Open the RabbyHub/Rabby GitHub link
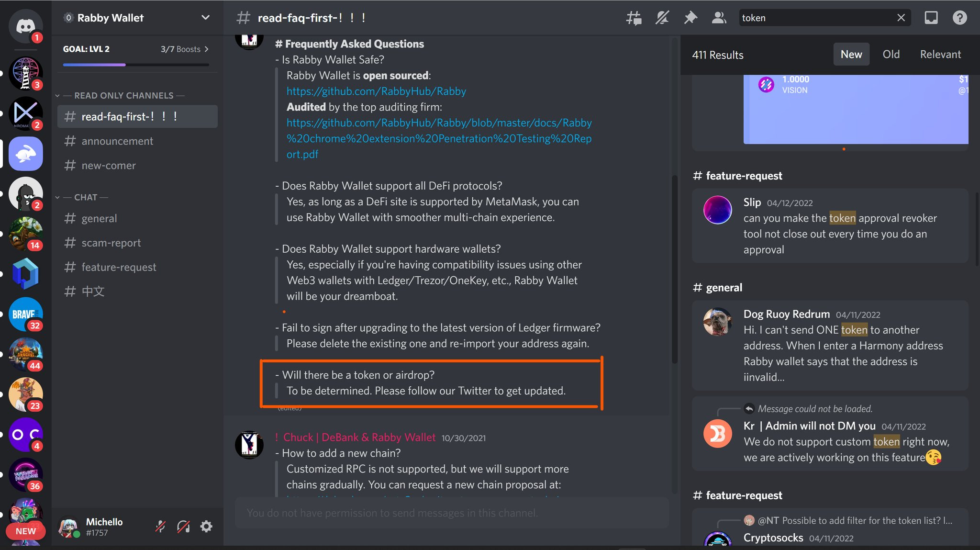This screenshot has width=980, height=550. [x=376, y=91]
